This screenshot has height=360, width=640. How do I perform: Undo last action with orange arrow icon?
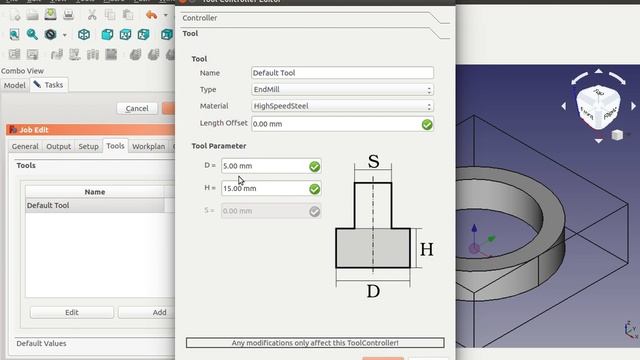point(151,15)
